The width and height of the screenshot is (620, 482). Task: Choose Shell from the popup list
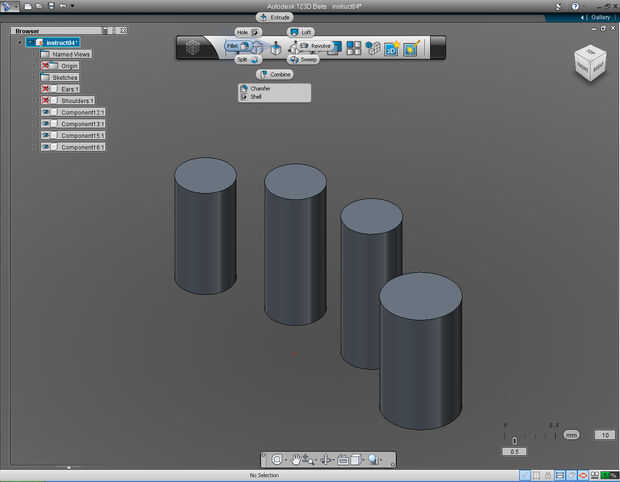pos(274,96)
